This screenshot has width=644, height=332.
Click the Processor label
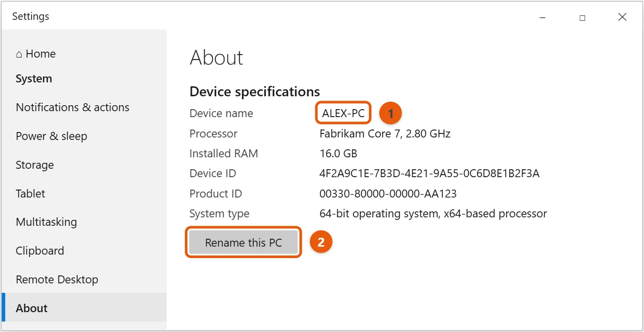(213, 133)
